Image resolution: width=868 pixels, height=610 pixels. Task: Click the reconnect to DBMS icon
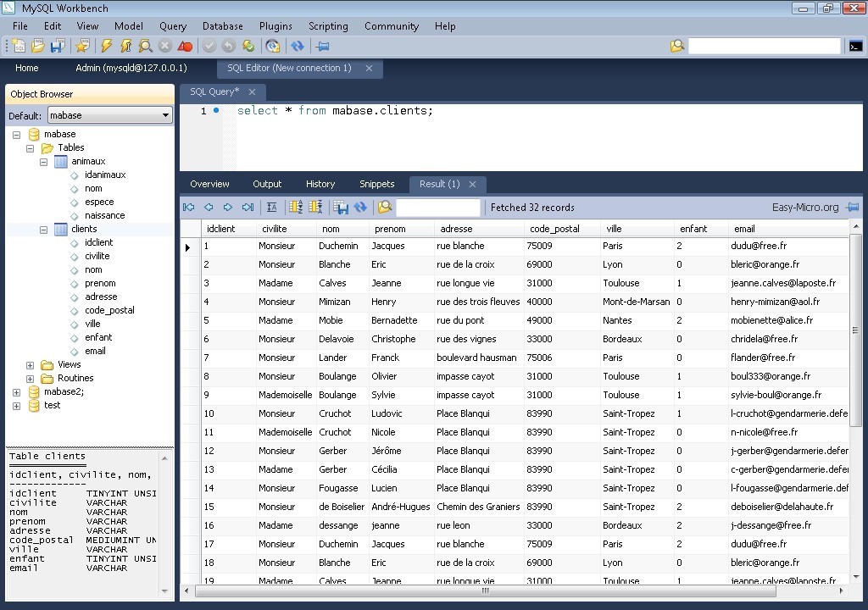[x=273, y=46]
